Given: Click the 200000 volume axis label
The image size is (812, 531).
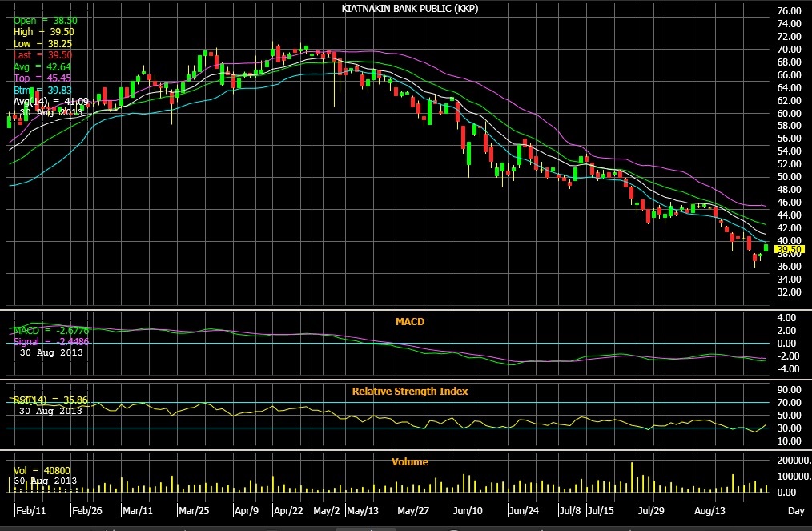Looking at the screenshot, I should click(794, 461).
